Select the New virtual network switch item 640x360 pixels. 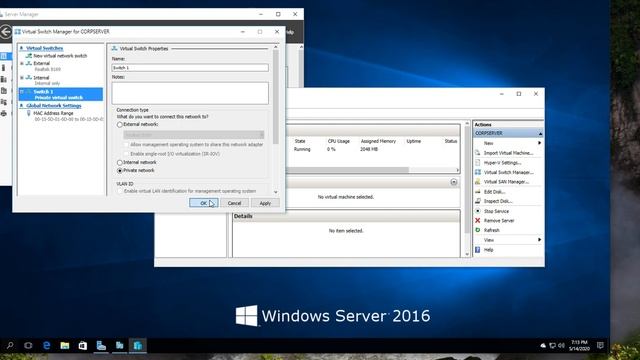pyautogui.click(x=60, y=56)
